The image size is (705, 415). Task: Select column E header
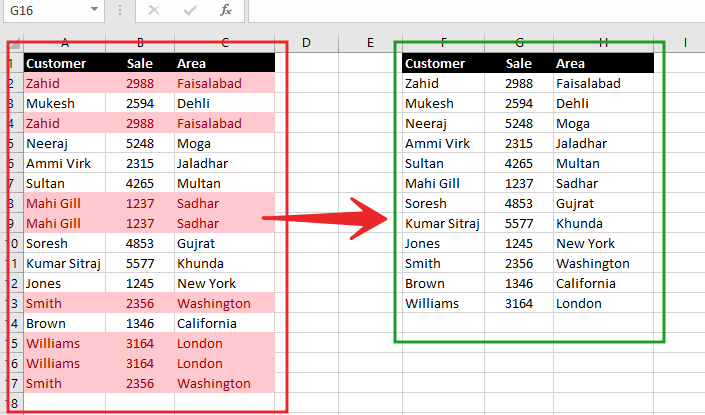click(370, 43)
